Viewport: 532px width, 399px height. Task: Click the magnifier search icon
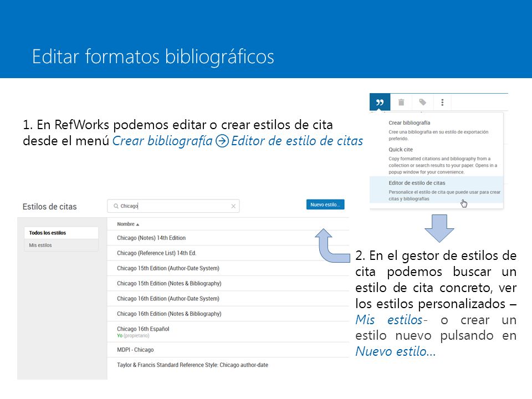point(116,206)
